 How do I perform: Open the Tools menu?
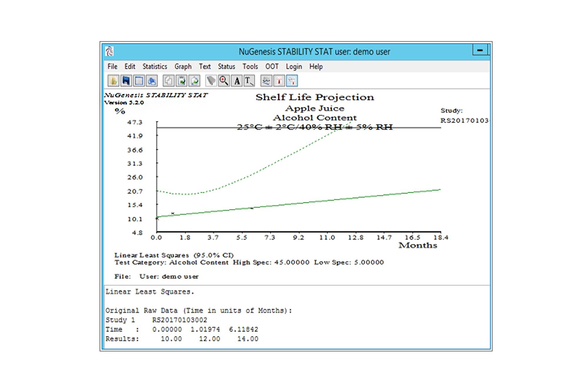250,66
